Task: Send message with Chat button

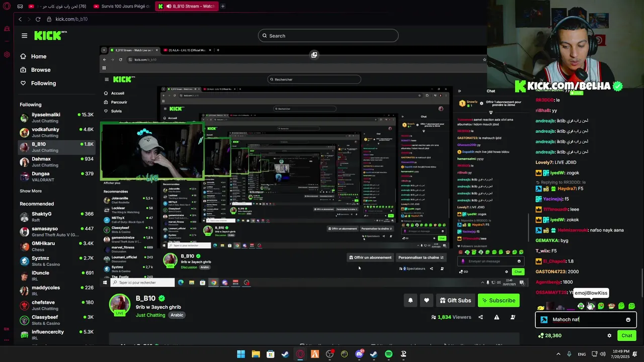Action: 626,335
